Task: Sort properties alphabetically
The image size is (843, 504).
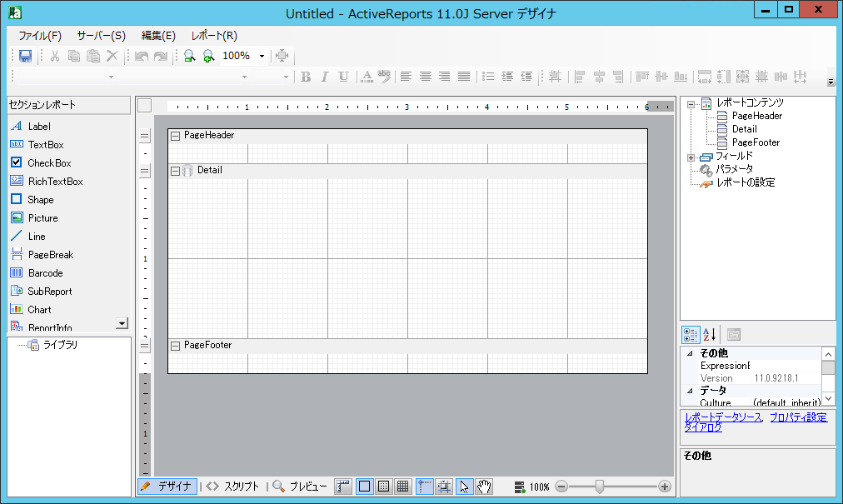Action: tap(710, 335)
